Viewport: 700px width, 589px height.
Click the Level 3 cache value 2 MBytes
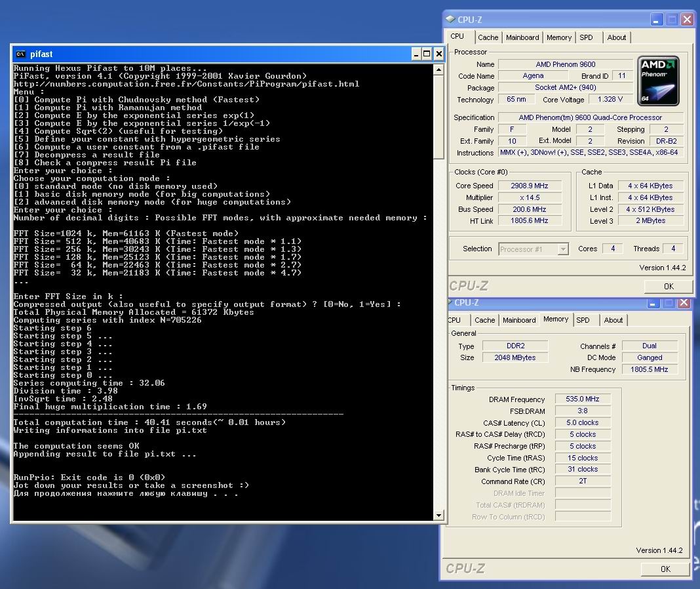click(x=650, y=221)
